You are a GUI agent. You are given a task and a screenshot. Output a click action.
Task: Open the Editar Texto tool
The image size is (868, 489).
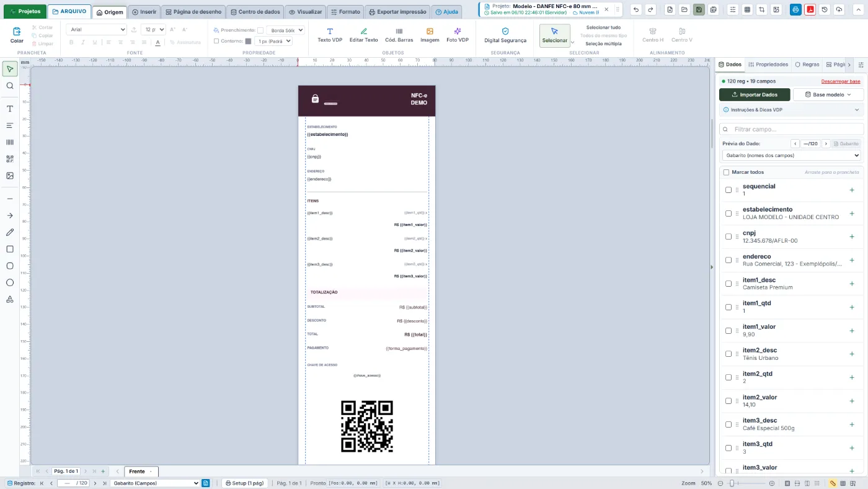tap(363, 35)
